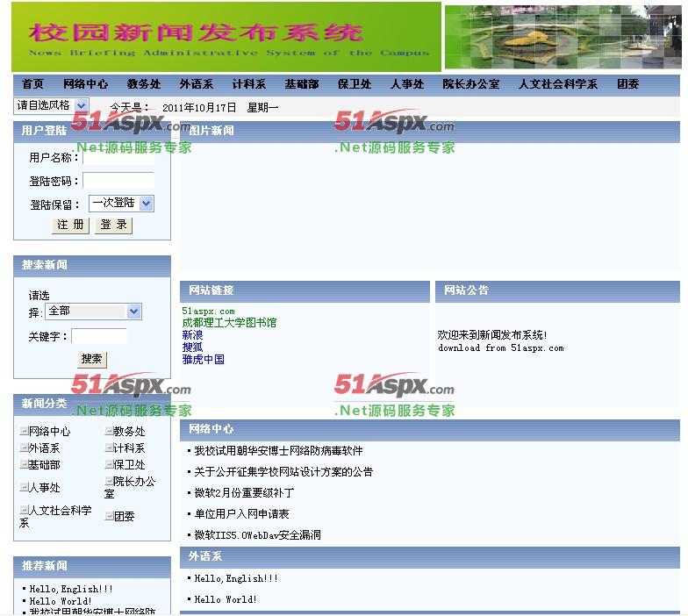Open 外语系 navigation menu item
This screenshot has width=688, height=616.
(x=197, y=84)
